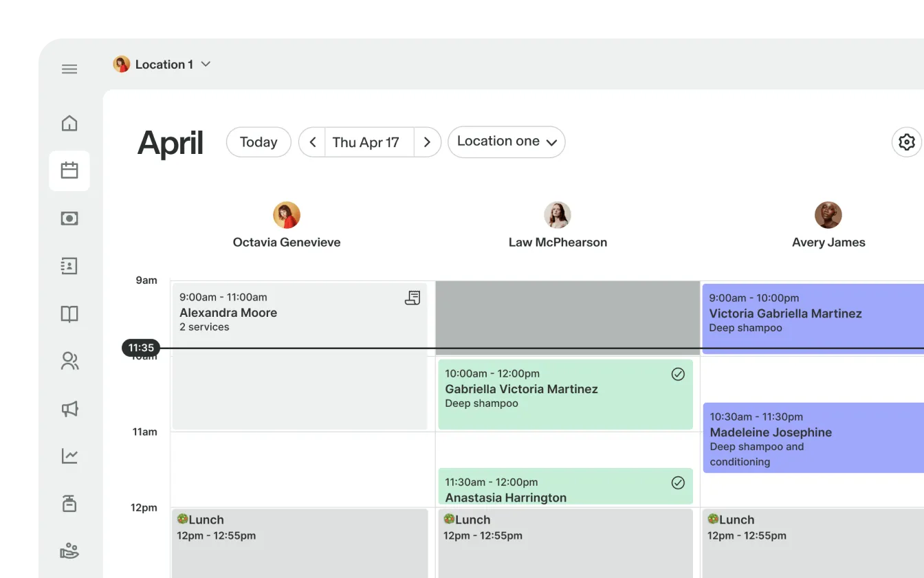Click the receipt icon on Alexandra Moore's appointment
Image resolution: width=924 pixels, height=578 pixels.
(413, 297)
